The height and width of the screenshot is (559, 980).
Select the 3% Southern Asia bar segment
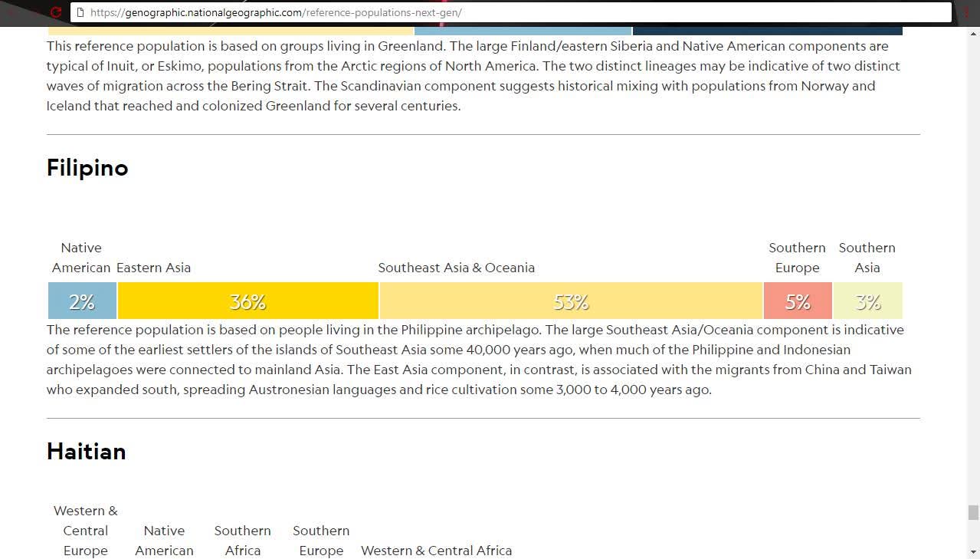(x=868, y=301)
